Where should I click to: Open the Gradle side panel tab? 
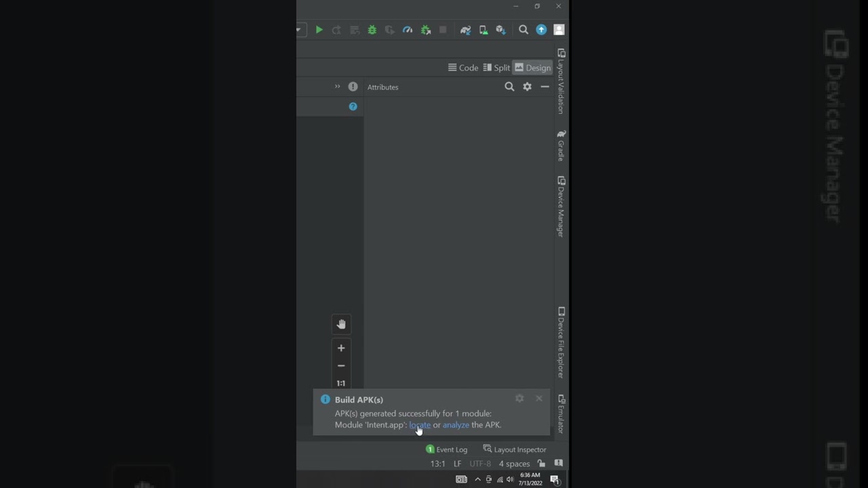tap(561, 146)
